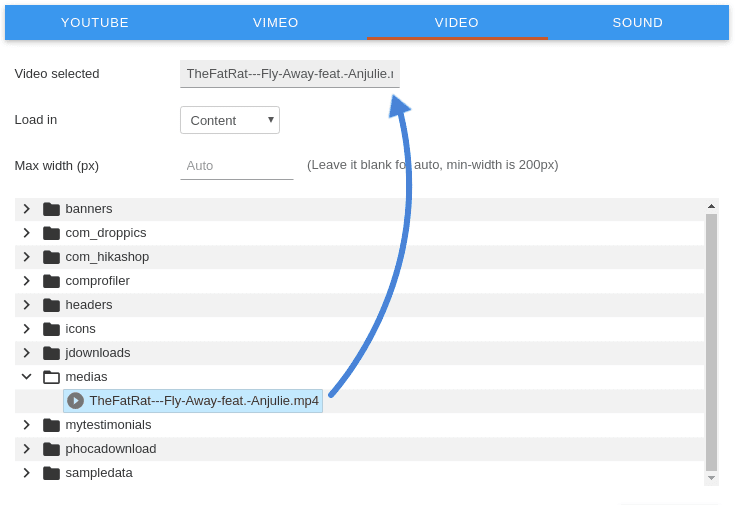Click the sampledata folder icon
This screenshot has width=735, height=522.
51,473
